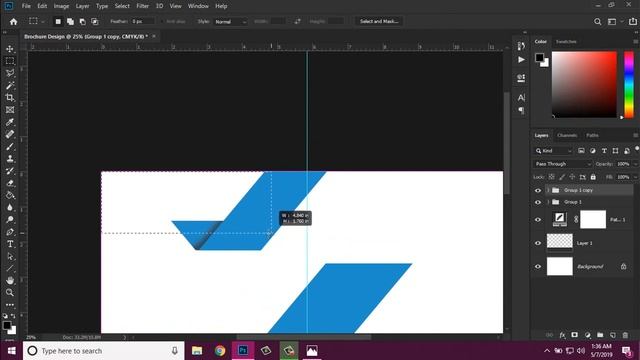Toggle lock position

572,177
